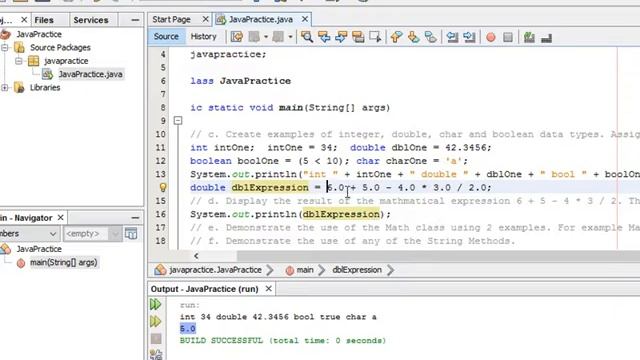Collapse the main method code fold
This screenshot has height=360, width=640.
pos(178,121)
